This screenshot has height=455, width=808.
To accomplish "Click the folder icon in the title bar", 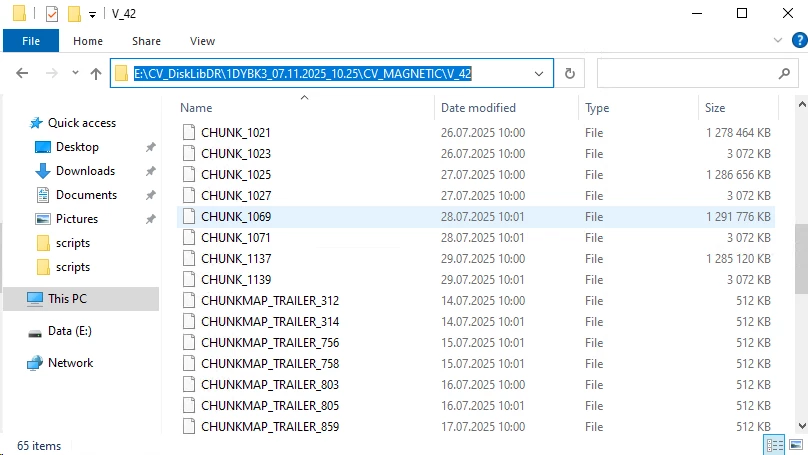I will [x=19, y=13].
